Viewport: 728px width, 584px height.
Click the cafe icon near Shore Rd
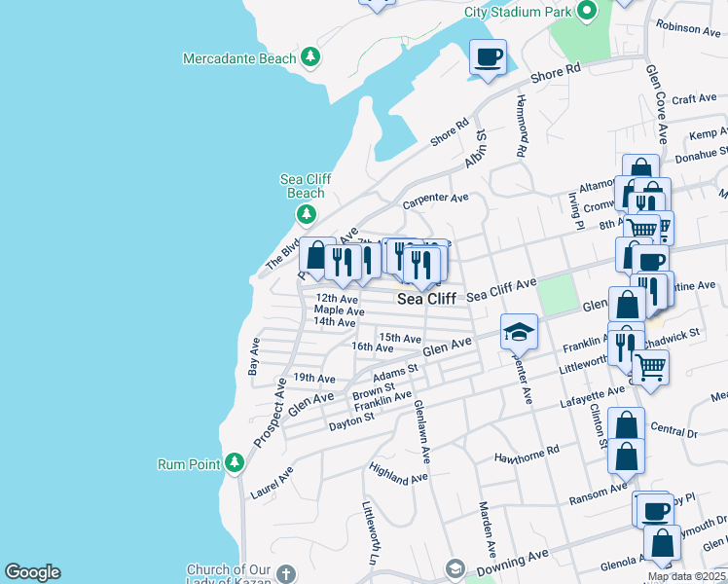click(488, 55)
